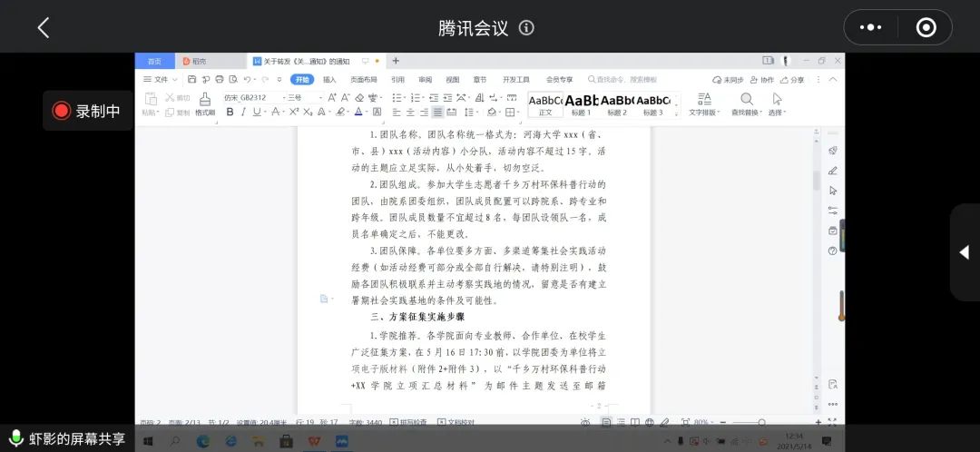Click the clear formatting eraser icon
The width and height of the screenshot is (980, 452).
pos(359,97)
